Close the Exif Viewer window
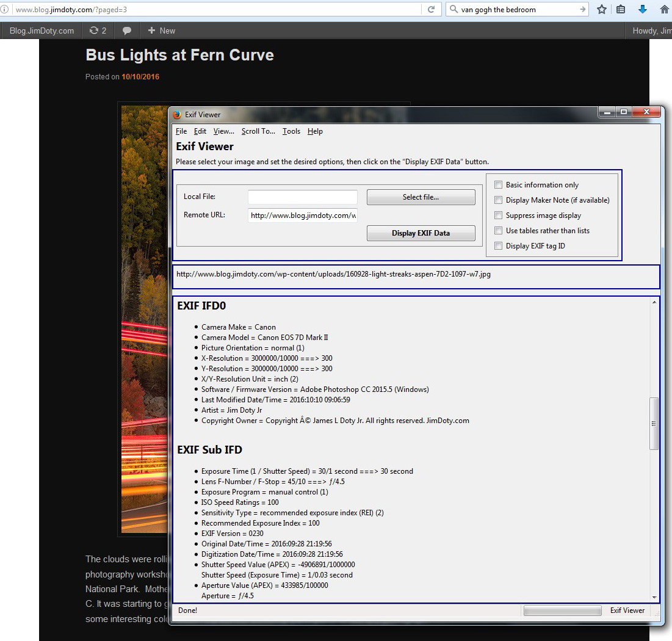The image size is (672, 641). [647, 112]
